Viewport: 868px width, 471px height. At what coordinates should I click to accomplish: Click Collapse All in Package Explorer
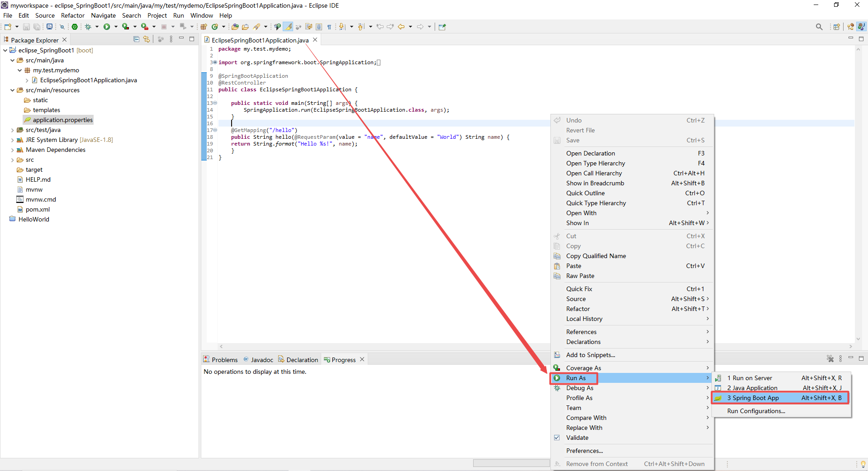(x=136, y=39)
